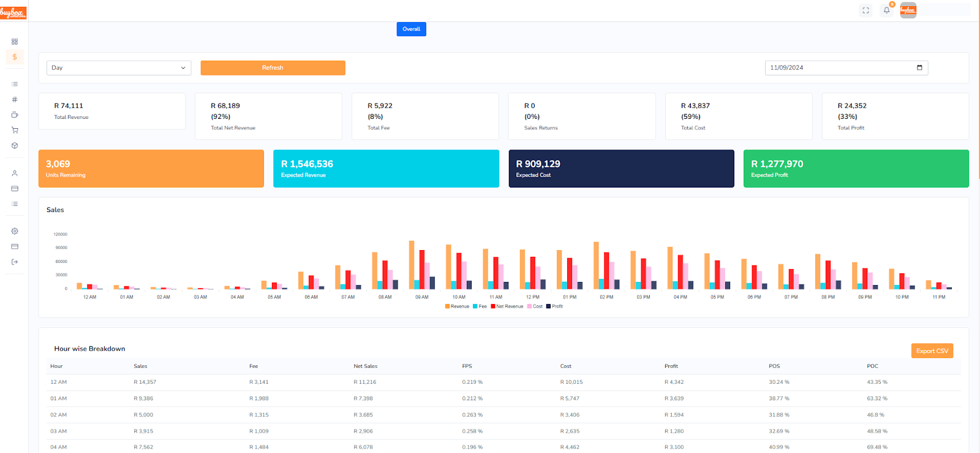Click the Sales Returns R 0 card
This screenshot has width=980, height=453.
point(582,116)
